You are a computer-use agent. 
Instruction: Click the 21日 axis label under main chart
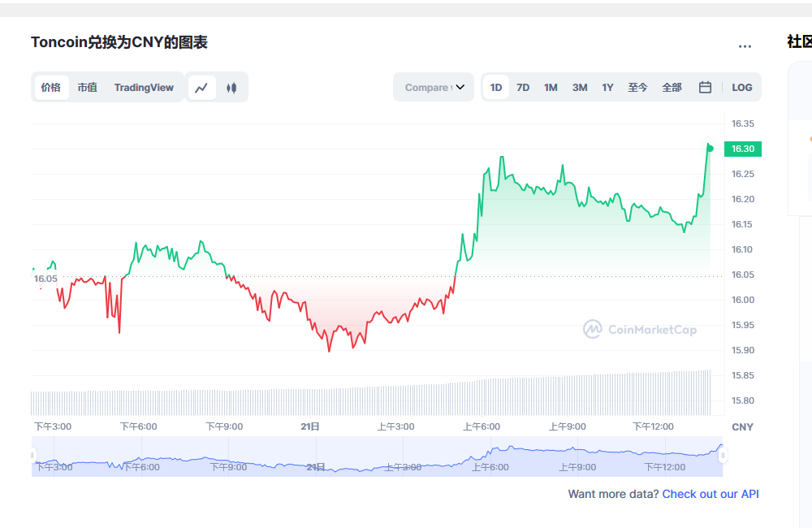click(309, 426)
